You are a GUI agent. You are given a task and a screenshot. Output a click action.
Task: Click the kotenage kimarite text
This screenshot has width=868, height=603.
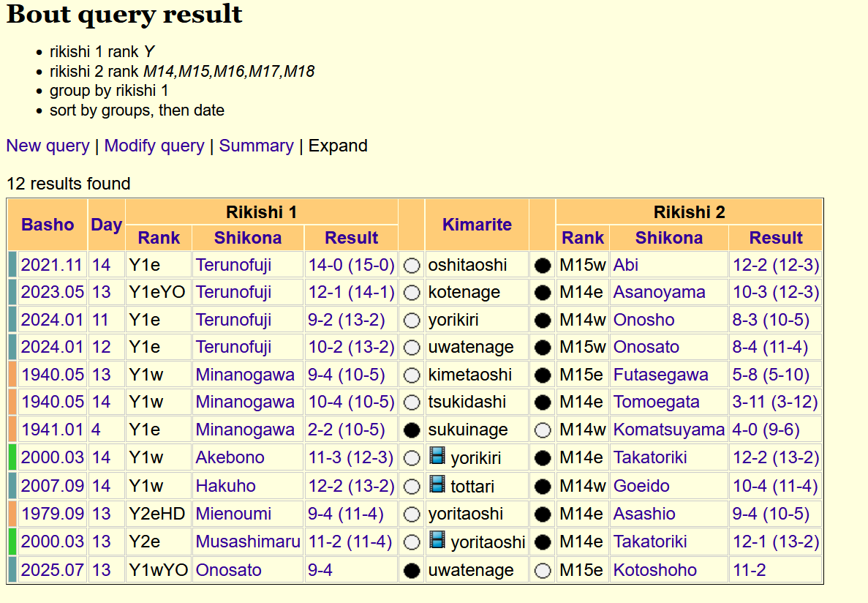tap(464, 292)
